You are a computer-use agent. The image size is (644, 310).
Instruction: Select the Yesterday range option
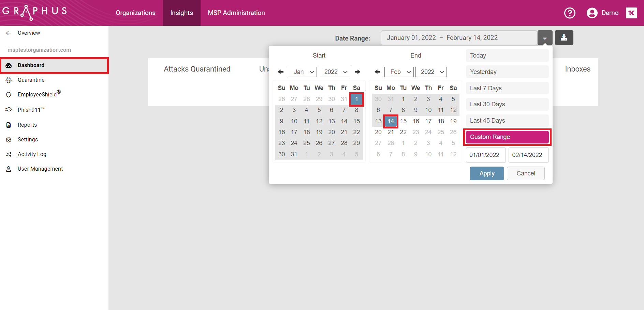tap(507, 72)
